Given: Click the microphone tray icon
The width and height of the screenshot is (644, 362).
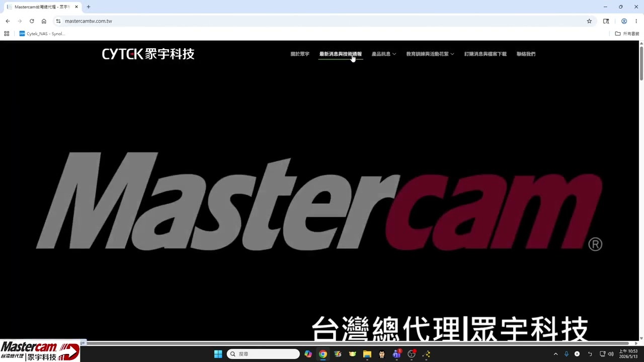Looking at the screenshot, I should 567,354.
